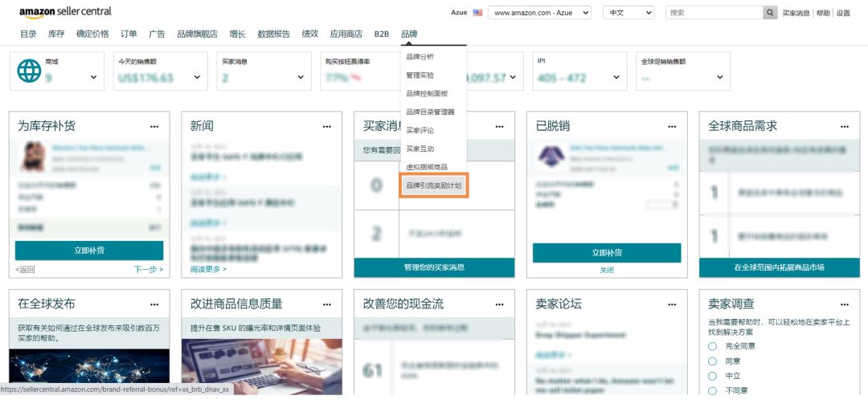Choose 买家评论 from the 品牌 menu
The height and width of the screenshot is (404, 868).
(420, 131)
